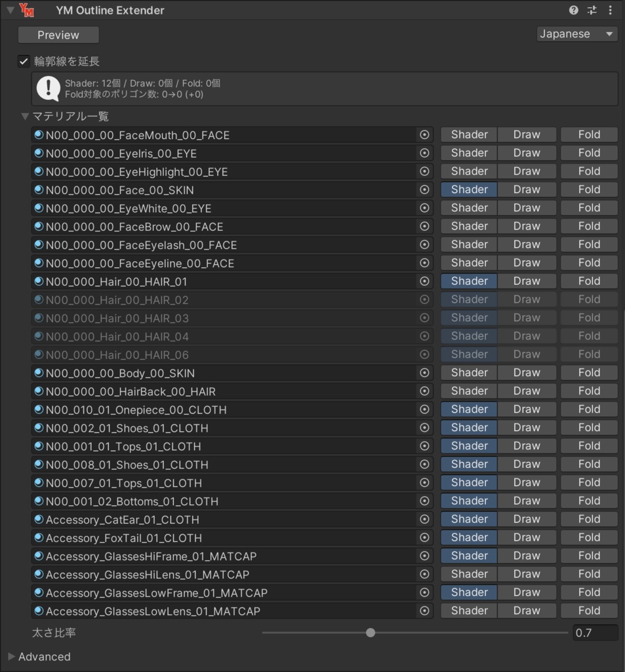Click the YM logo icon in header
This screenshot has width=625, height=672.
click(x=26, y=10)
